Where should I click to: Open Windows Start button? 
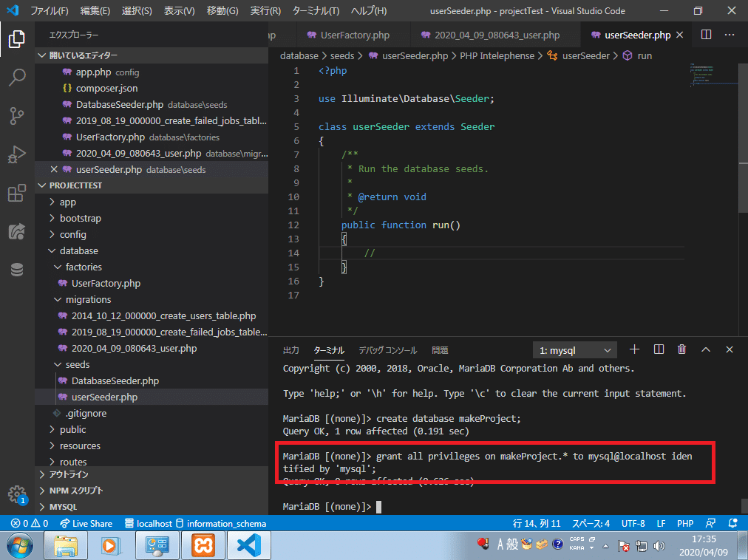click(19, 544)
